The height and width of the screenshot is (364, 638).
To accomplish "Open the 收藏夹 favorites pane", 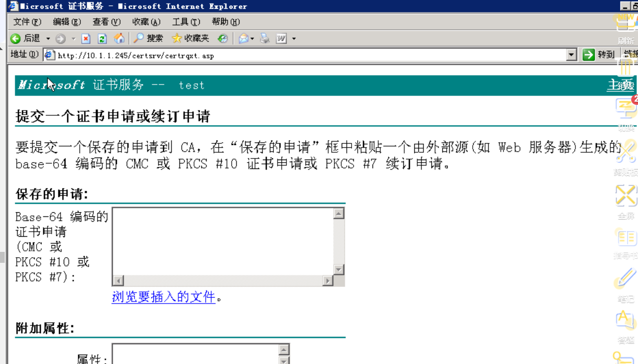I will coord(190,39).
